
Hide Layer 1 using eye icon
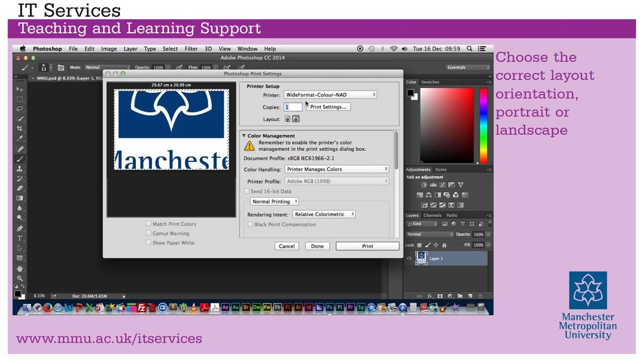(409, 258)
